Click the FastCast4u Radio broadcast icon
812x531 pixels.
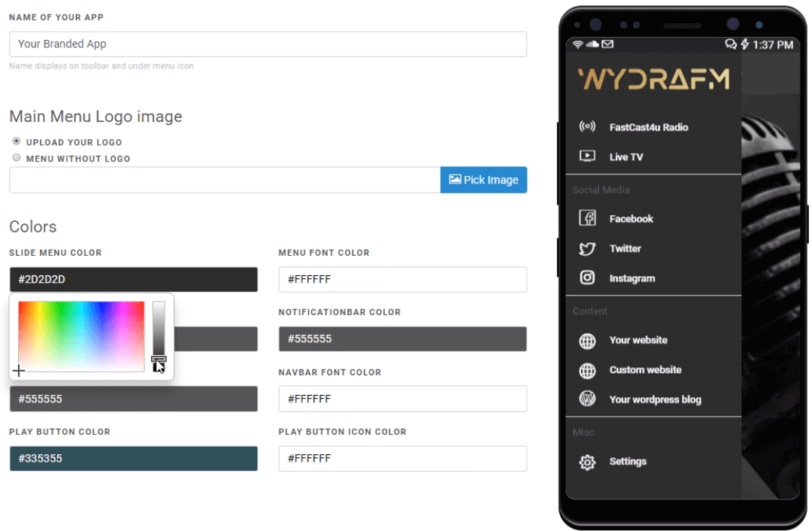[x=586, y=126]
